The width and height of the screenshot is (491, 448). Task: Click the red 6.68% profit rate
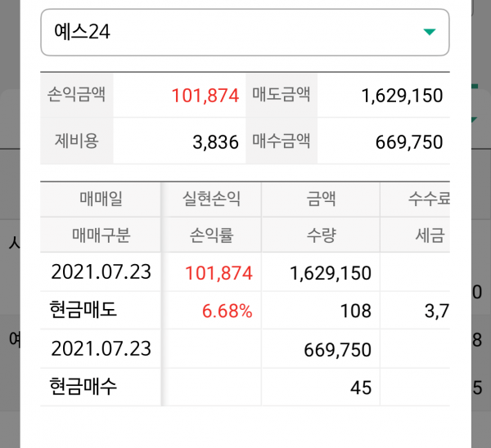coord(228,311)
